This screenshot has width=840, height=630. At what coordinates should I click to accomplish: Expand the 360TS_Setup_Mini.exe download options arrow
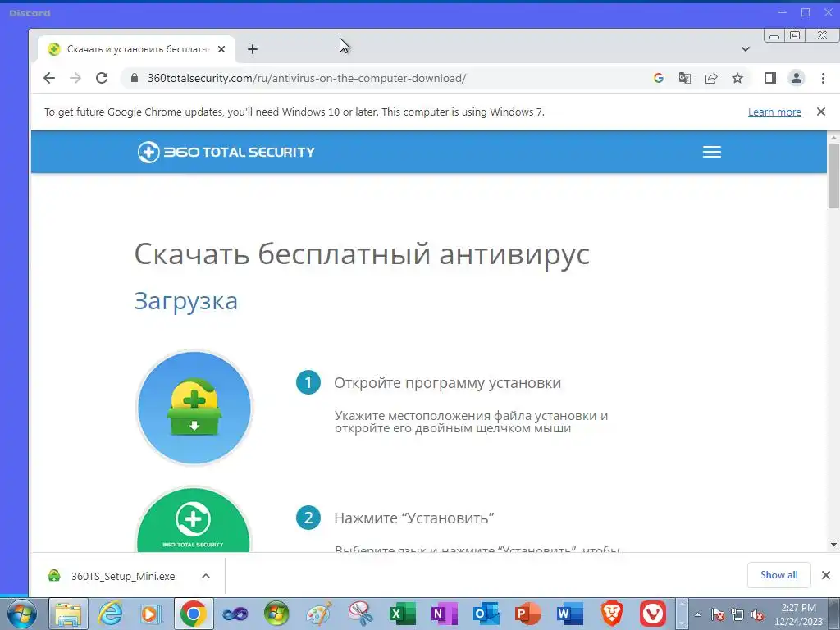point(206,577)
